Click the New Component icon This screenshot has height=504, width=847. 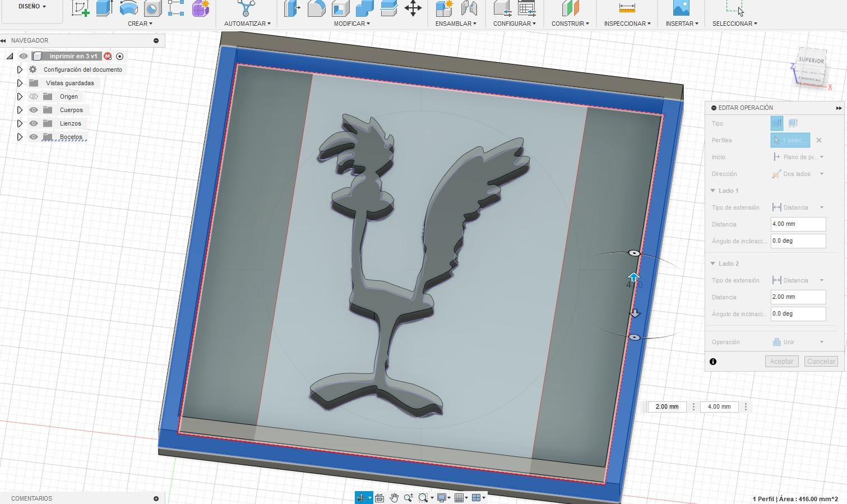(444, 8)
